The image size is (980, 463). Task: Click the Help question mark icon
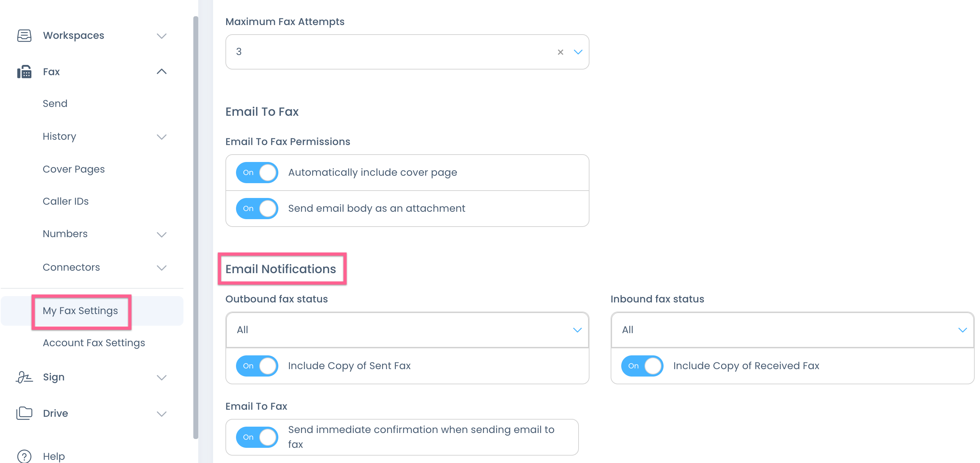tap(24, 456)
